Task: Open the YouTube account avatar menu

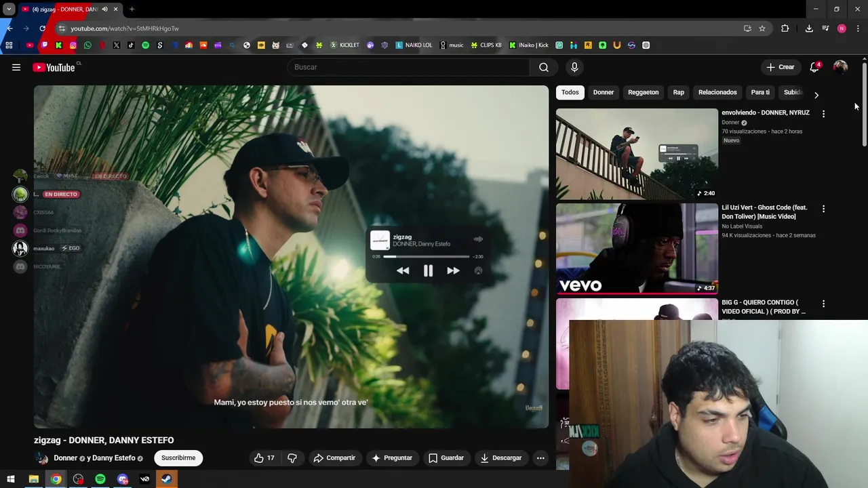Action: click(840, 67)
